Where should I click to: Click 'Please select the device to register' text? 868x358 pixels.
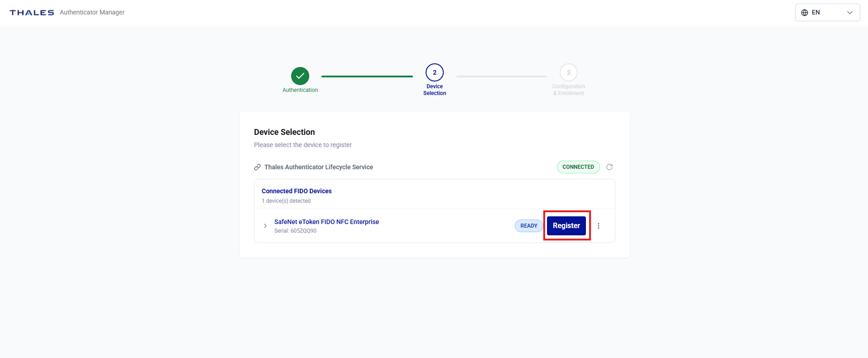click(x=303, y=145)
